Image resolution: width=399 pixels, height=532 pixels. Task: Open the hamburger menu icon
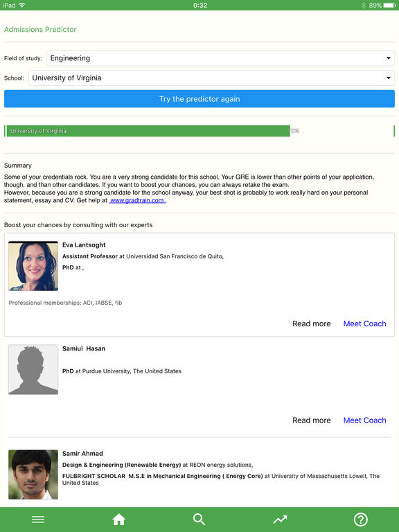38,520
